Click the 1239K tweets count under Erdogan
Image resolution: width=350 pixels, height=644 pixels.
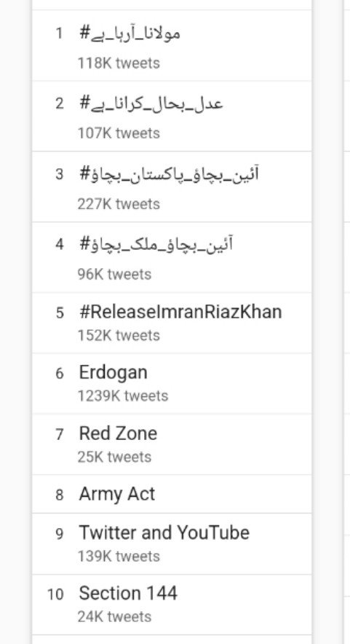123,396
